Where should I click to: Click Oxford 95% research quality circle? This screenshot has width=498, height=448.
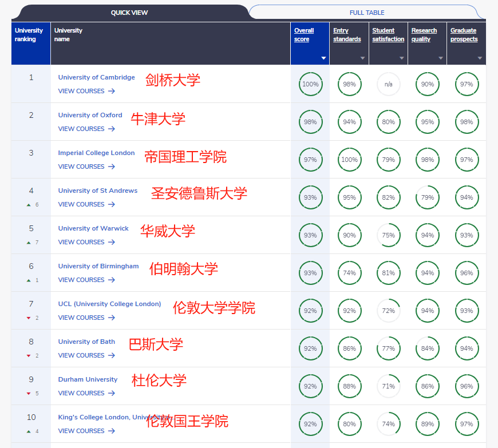coord(428,122)
